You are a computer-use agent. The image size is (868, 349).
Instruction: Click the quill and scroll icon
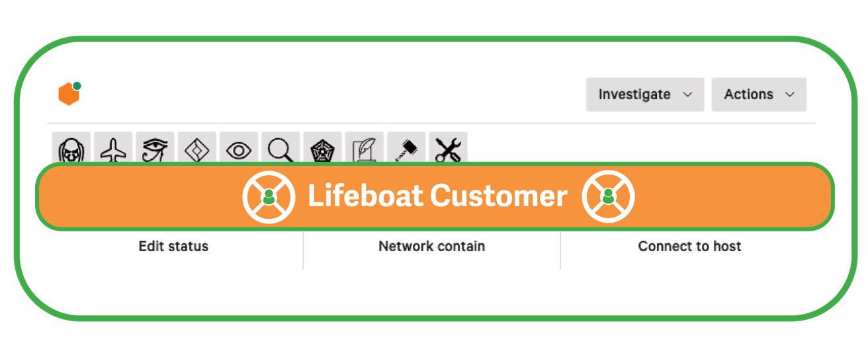click(365, 148)
